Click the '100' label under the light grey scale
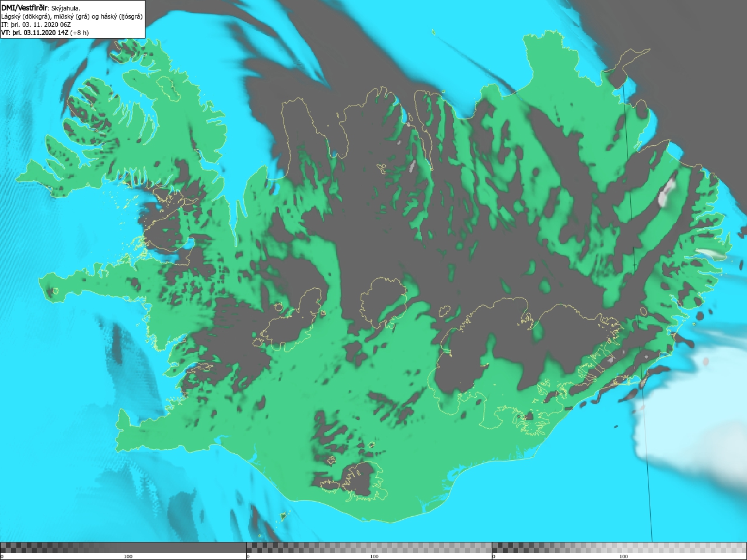747x560 pixels. pos(623,556)
